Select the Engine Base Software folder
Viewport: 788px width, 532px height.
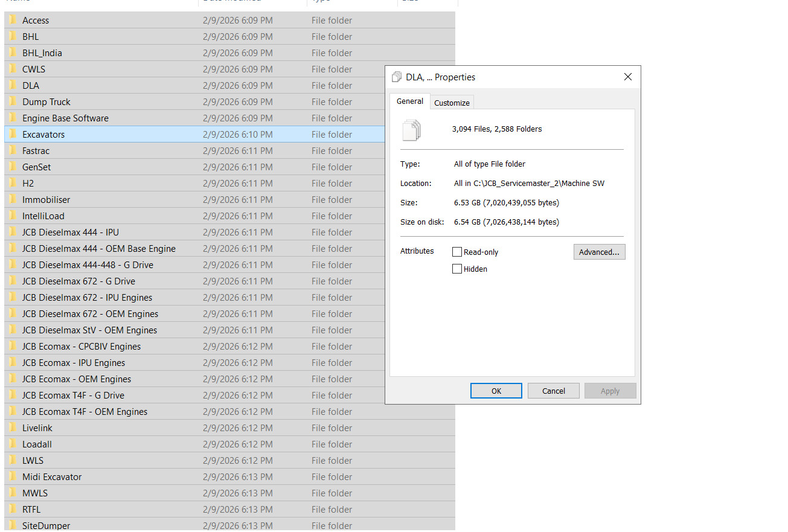coord(65,118)
